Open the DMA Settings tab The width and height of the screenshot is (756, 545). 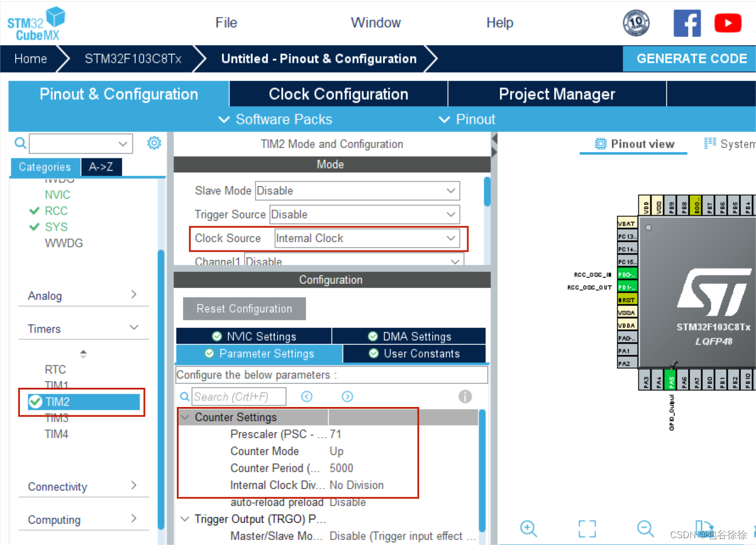coord(409,336)
